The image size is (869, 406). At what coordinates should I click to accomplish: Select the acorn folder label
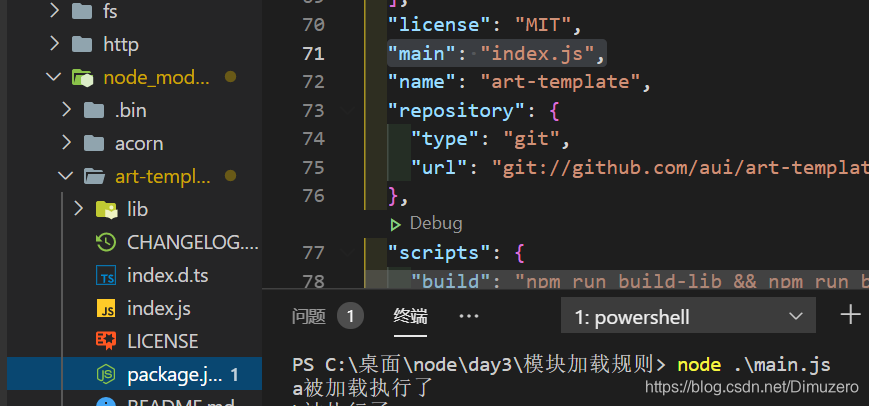(x=139, y=143)
